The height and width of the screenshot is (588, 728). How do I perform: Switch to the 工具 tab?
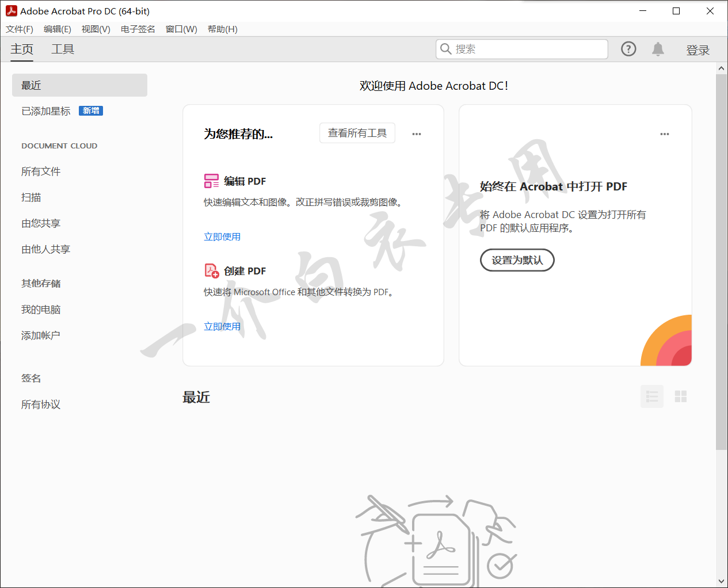pyautogui.click(x=63, y=49)
